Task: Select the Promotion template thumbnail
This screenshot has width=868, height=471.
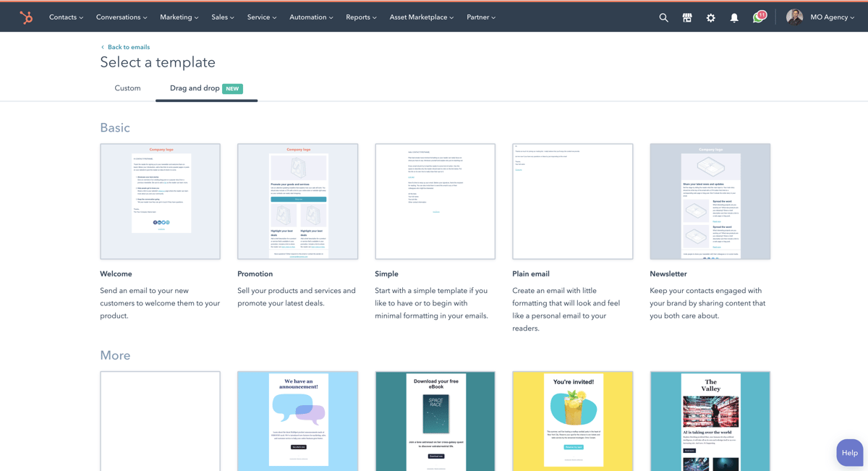Action: 297,201
